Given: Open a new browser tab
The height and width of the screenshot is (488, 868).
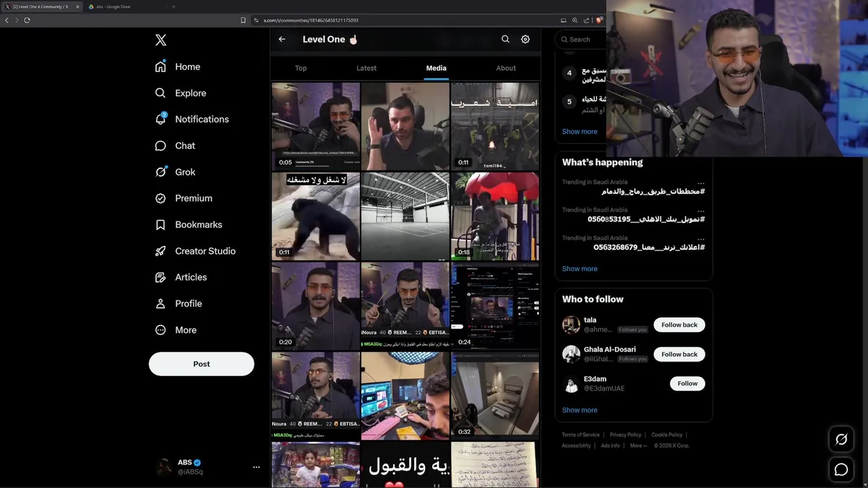Looking at the screenshot, I should pyautogui.click(x=173, y=7).
